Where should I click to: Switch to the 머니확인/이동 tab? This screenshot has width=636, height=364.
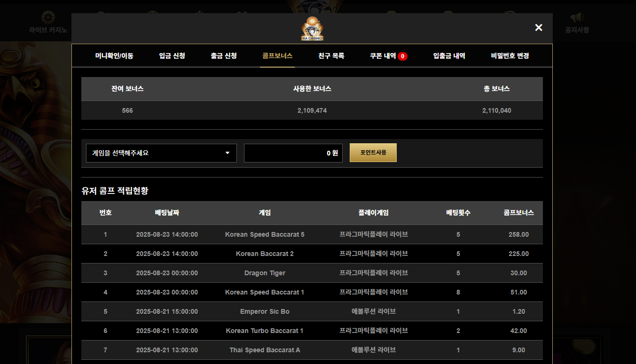(x=114, y=55)
